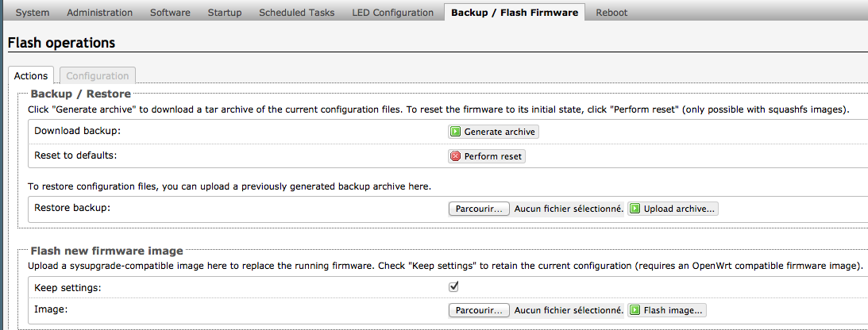This screenshot has width=868, height=330.
Task: Open the Software tab
Action: click(x=170, y=12)
